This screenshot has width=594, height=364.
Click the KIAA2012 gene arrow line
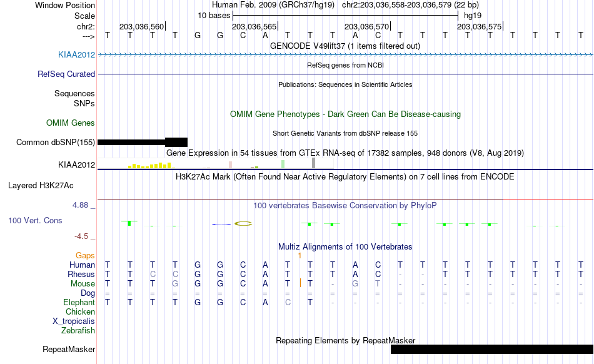345,55
